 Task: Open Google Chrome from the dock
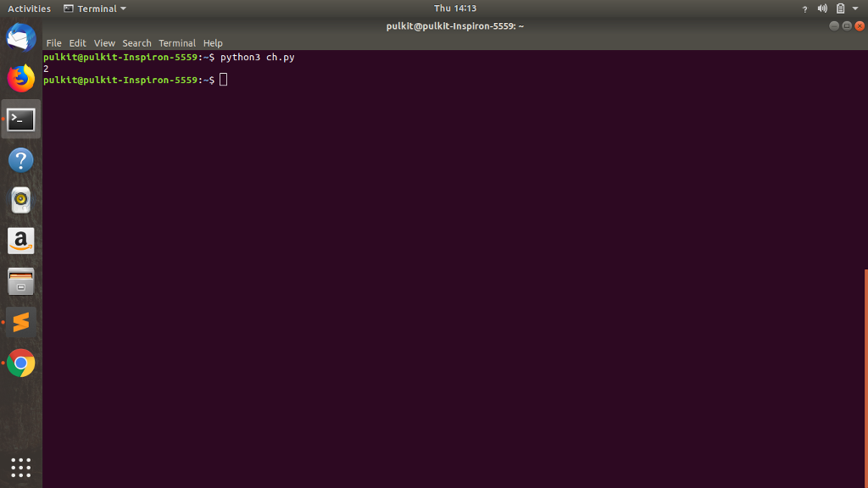(21, 363)
